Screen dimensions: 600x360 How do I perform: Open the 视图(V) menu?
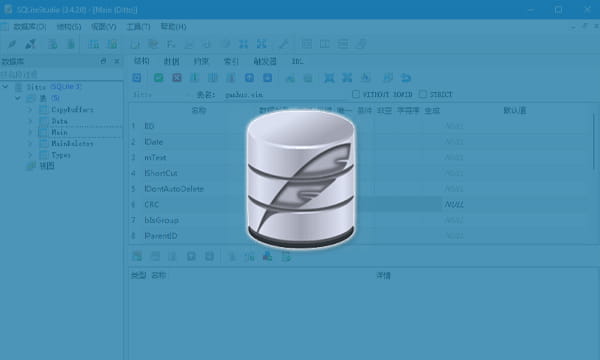click(x=104, y=27)
